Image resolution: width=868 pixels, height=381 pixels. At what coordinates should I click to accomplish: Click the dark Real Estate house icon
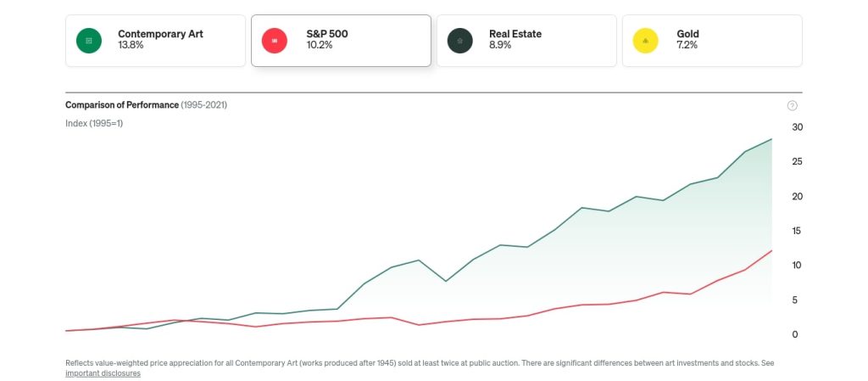tap(459, 40)
